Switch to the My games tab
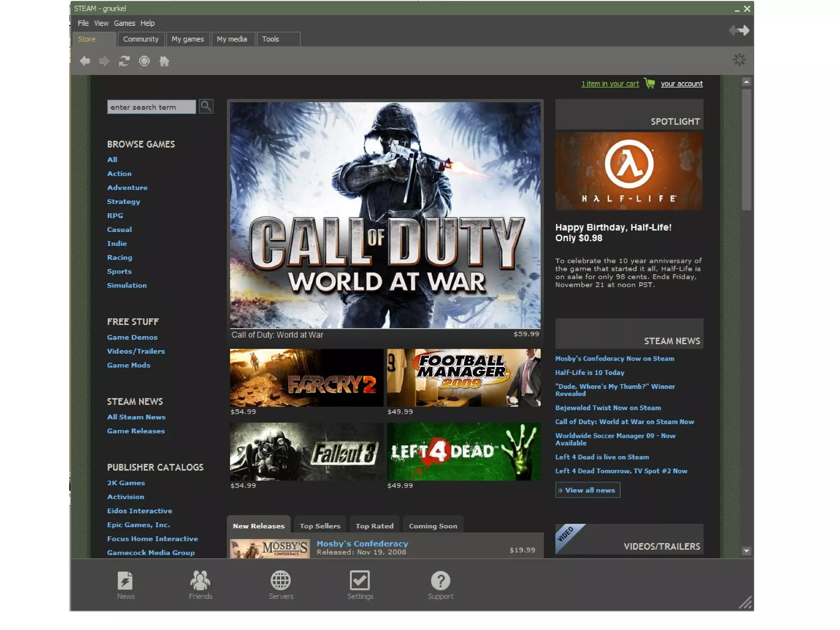The height and width of the screenshot is (630, 840). (x=187, y=39)
